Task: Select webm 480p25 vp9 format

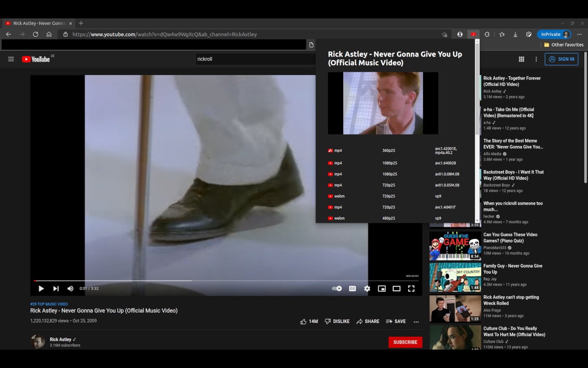Action: [x=395, y=218]
